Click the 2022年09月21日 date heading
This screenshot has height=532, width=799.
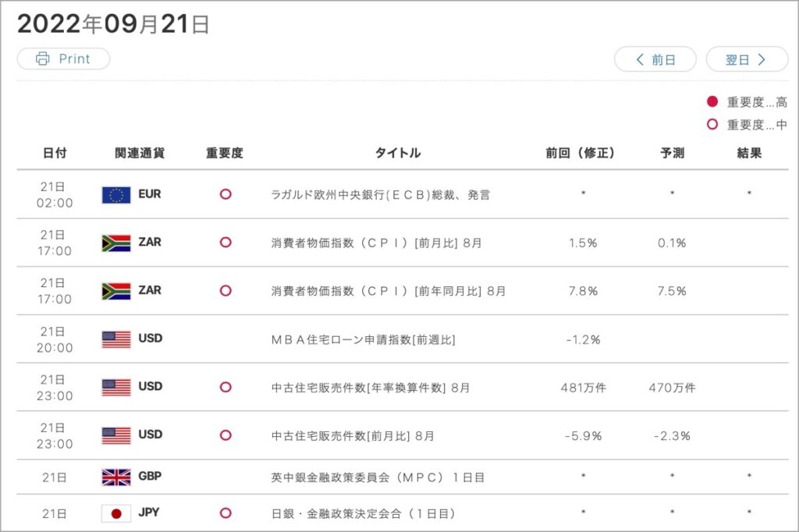pos(113,24)
